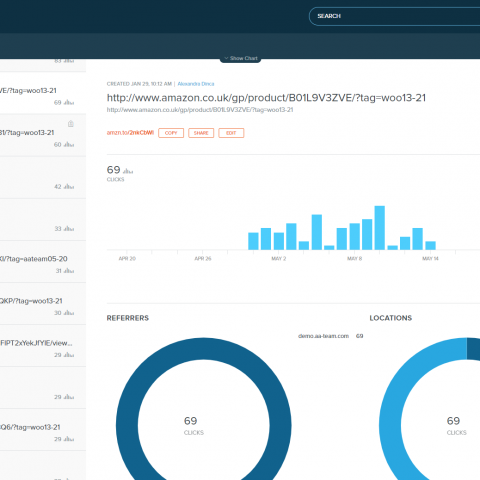Click the Locations donut chart ring
This screenshot has width=480, height=480.
click(x=390, y=426)
